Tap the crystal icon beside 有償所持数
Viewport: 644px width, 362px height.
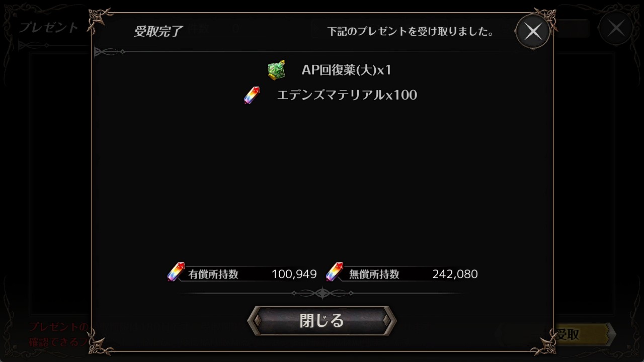(176, 272)
